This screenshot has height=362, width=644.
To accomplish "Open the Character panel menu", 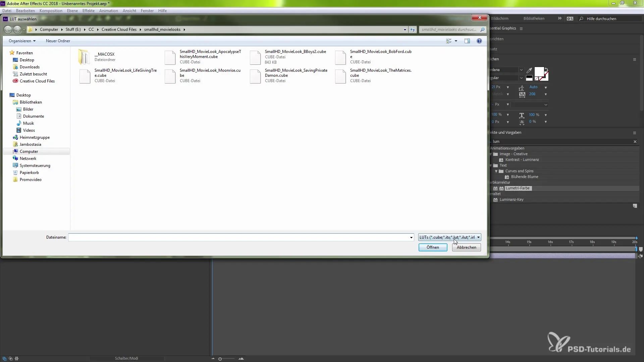I will pos(635,59).
